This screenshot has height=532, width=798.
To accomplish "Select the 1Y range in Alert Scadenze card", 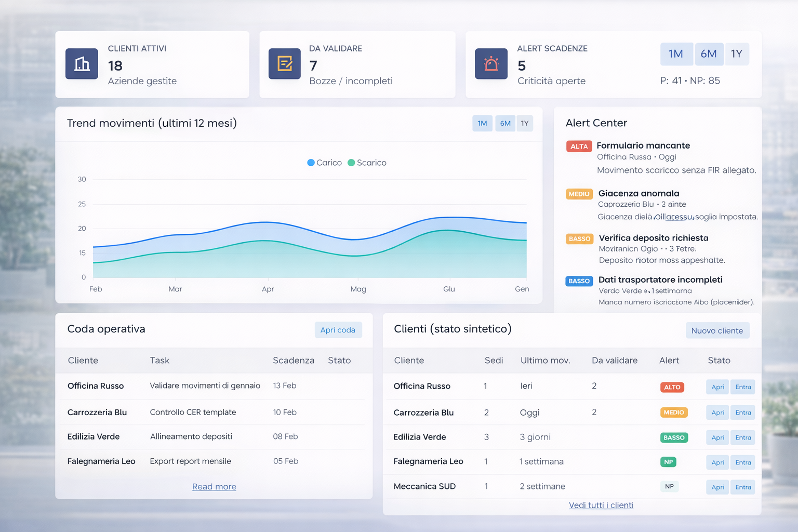I will click(737, 54).
